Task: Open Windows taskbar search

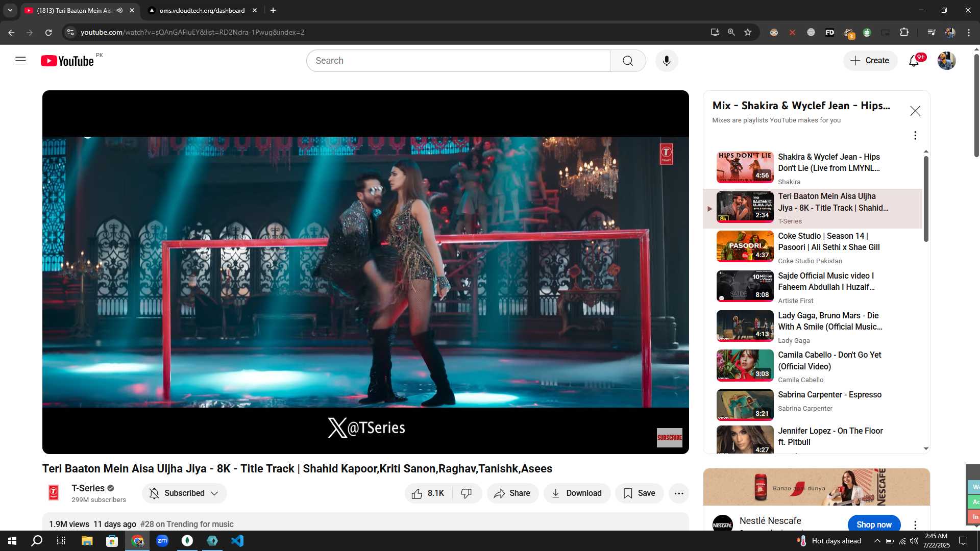Action: (x=37, y=541)
